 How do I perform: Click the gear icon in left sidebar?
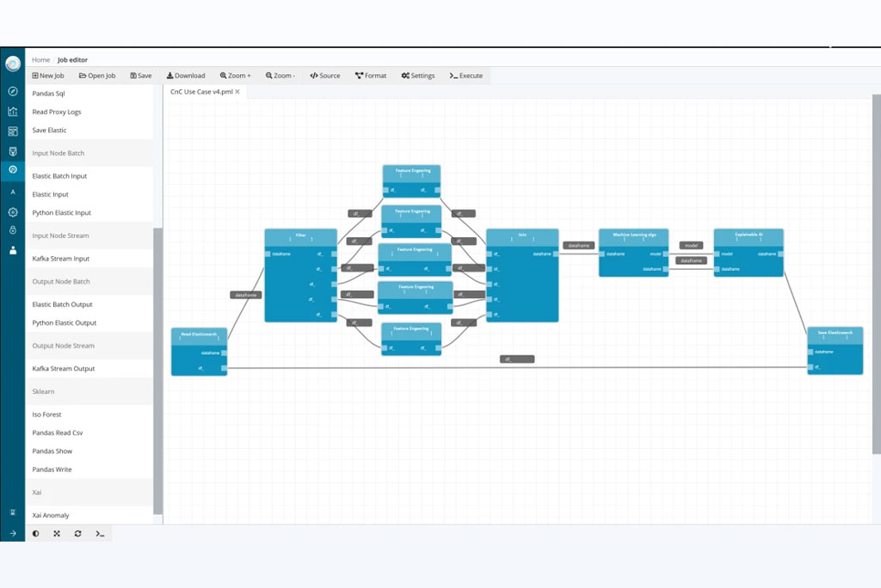13,211
